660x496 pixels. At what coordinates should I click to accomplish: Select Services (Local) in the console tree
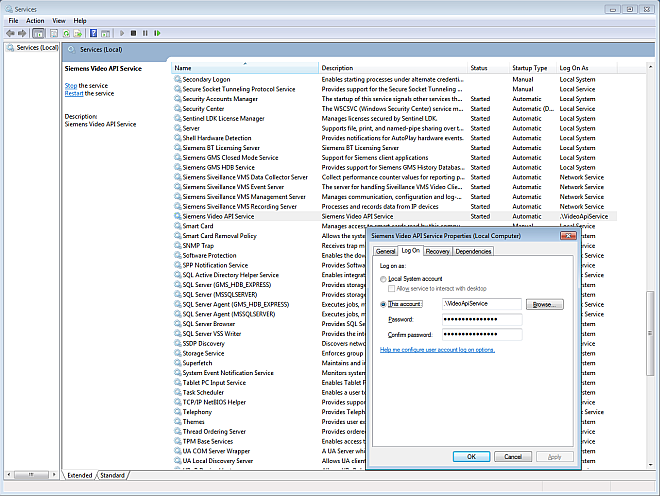click(x=34, y=48)
